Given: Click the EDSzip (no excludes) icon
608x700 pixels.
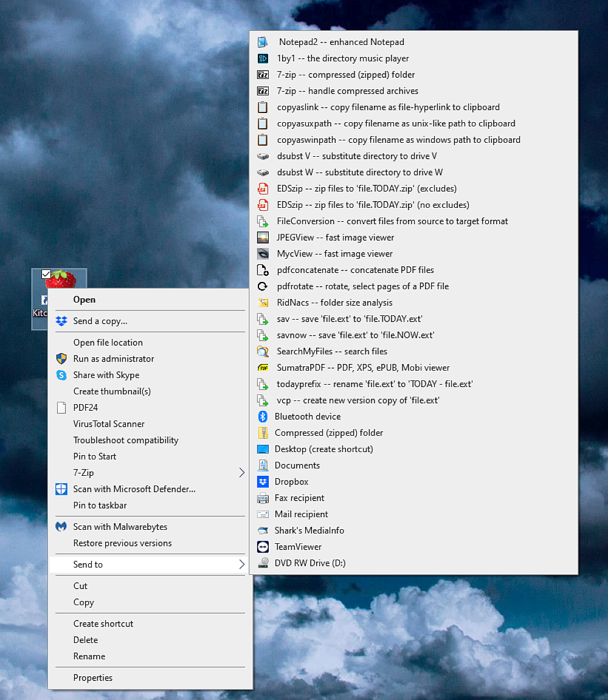Looking at the screenshot, I should pos(263,205).
